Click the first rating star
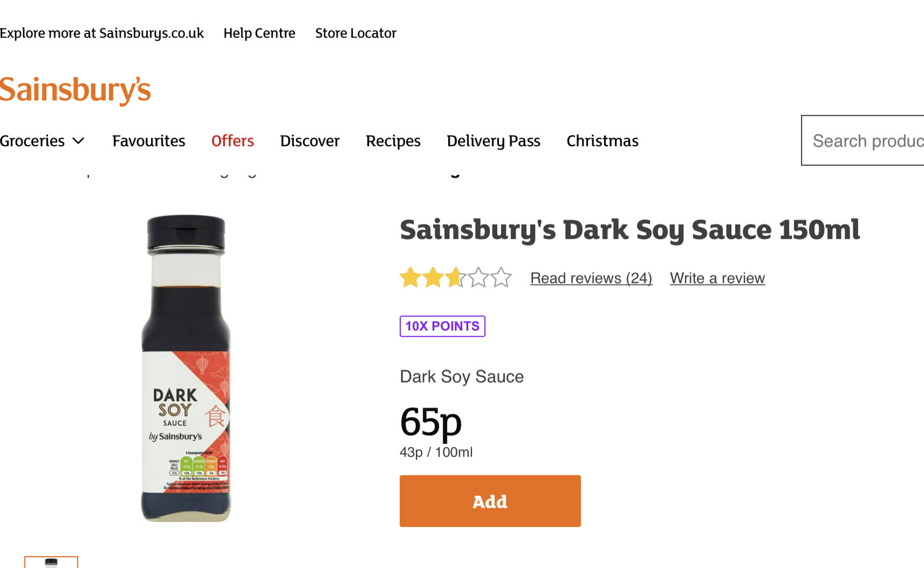Viewport: 924px width, 568px height. click(x=411, y=278)
